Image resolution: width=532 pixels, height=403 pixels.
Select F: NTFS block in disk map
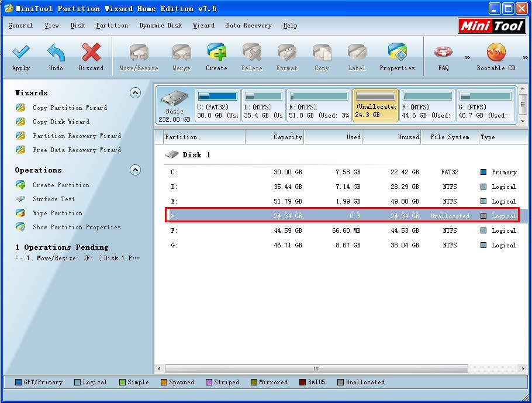click(x=427, y=105)
